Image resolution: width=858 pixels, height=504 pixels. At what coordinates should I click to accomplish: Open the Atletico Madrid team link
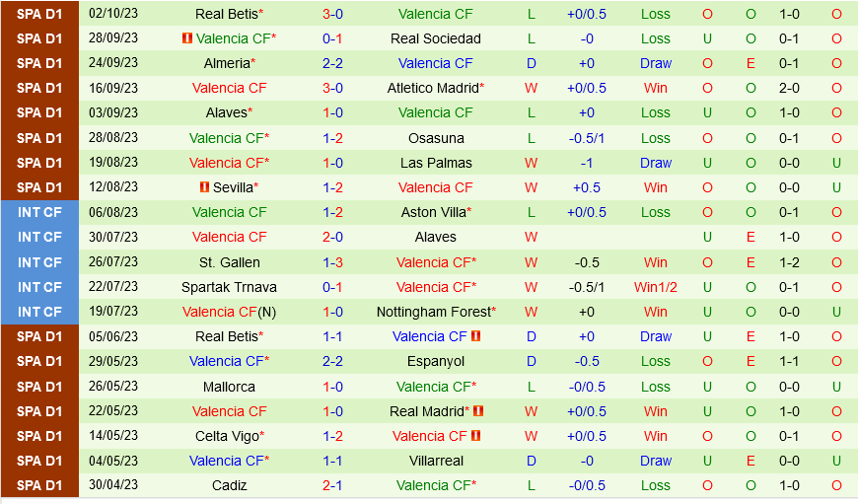432,88
